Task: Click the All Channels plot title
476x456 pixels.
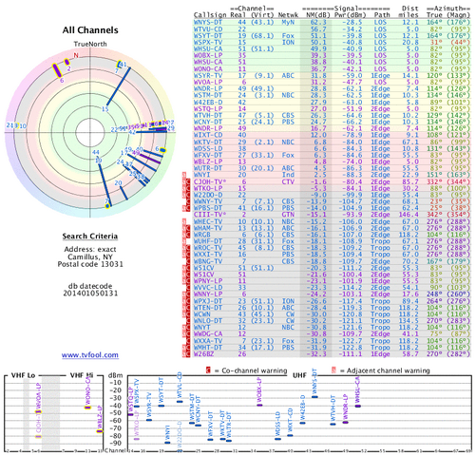Action: [x=90, y=30]
